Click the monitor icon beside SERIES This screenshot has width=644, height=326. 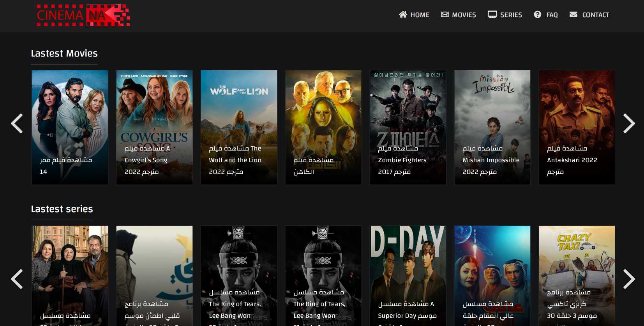coord(492,14)
